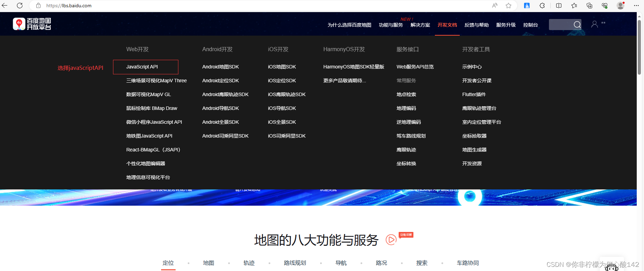Open 反馈与帮助 menu
Viewport: 644px width, 271px height.
(x=476, y=25)
